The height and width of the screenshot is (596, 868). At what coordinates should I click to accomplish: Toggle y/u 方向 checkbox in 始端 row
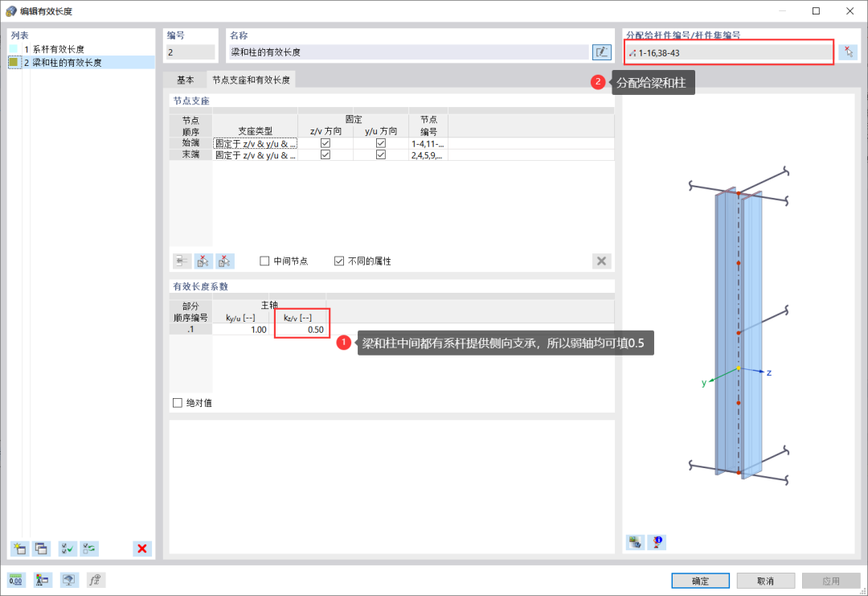click(381, 143)
